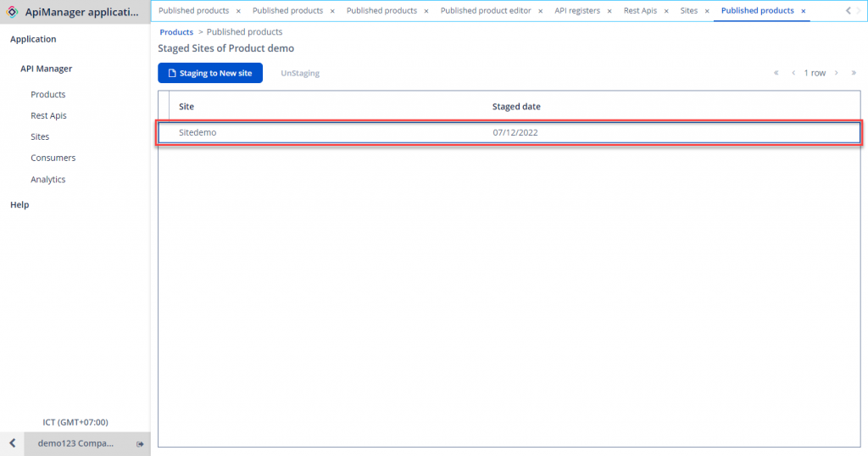Follow the Products breadcrumb link
The height and width of the screenshot is (456, 868).
pos(176,32)
